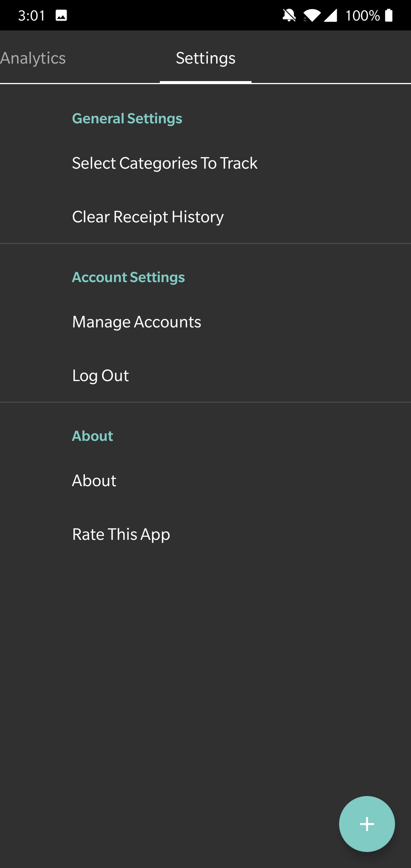Click the teal About section header
Viewport: 411px width, 868px height.
click(x=92, y=436)
